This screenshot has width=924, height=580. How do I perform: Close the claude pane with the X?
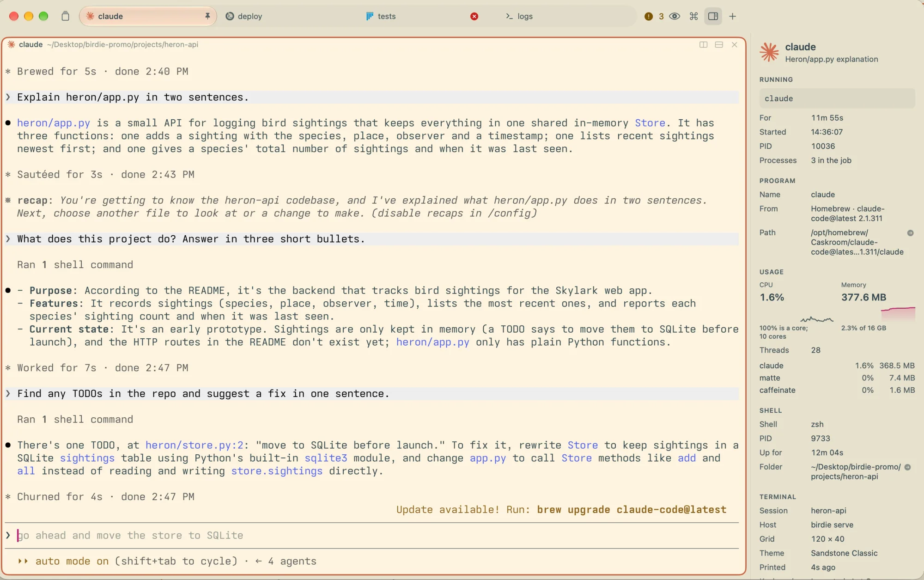tap(735, 44)
